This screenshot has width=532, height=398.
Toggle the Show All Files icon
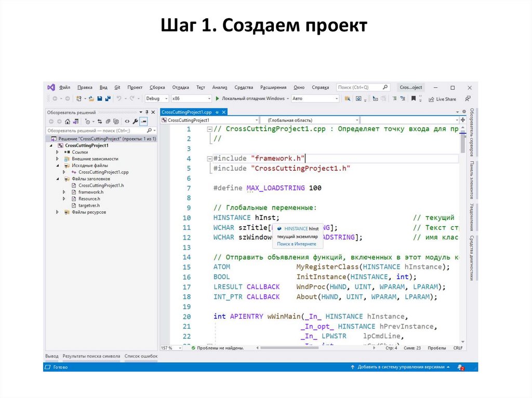click(115, 121)
